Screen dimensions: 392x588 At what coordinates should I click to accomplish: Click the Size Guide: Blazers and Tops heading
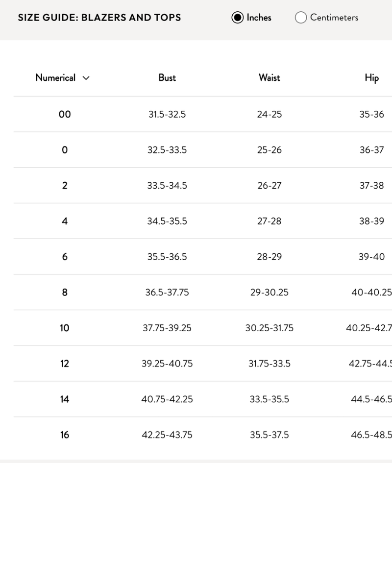point(99,18)
